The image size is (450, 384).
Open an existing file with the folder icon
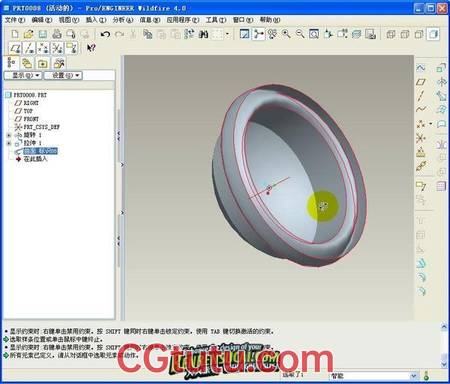click(29, 34)
